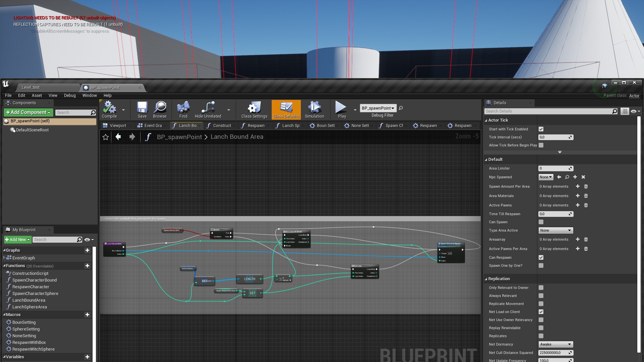
Task: Expand the Add Component dropdown
Action: pos(48,112)
